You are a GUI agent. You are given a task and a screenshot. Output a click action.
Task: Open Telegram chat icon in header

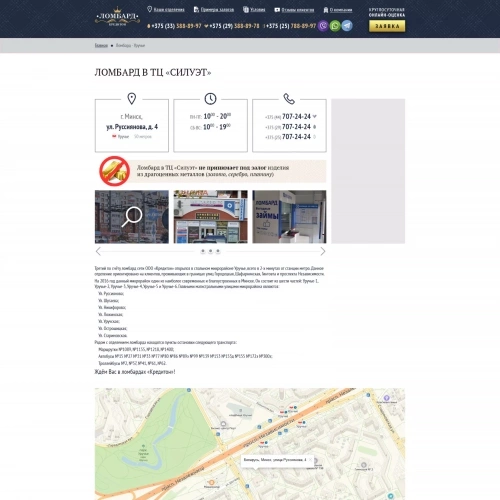pyautogui.click(x=347, y=26)
